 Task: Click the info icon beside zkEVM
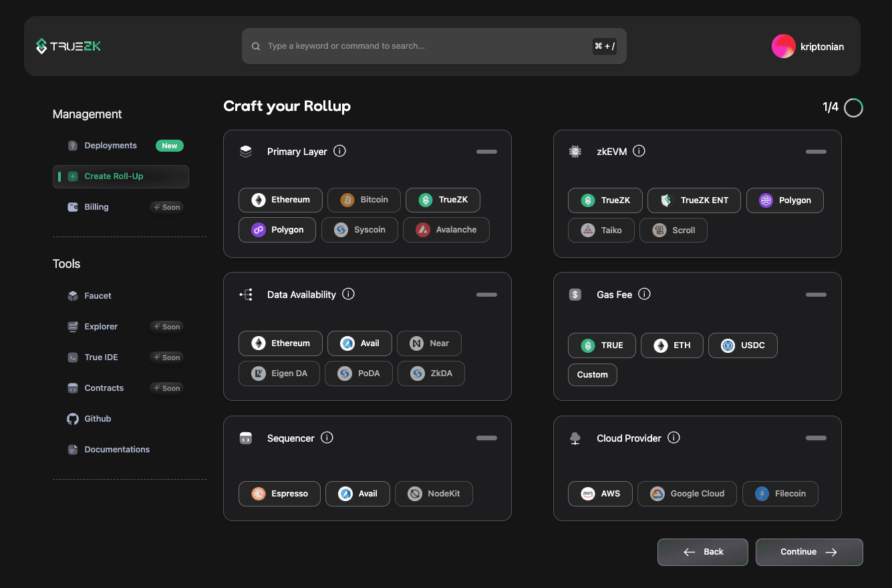[639, 151]
